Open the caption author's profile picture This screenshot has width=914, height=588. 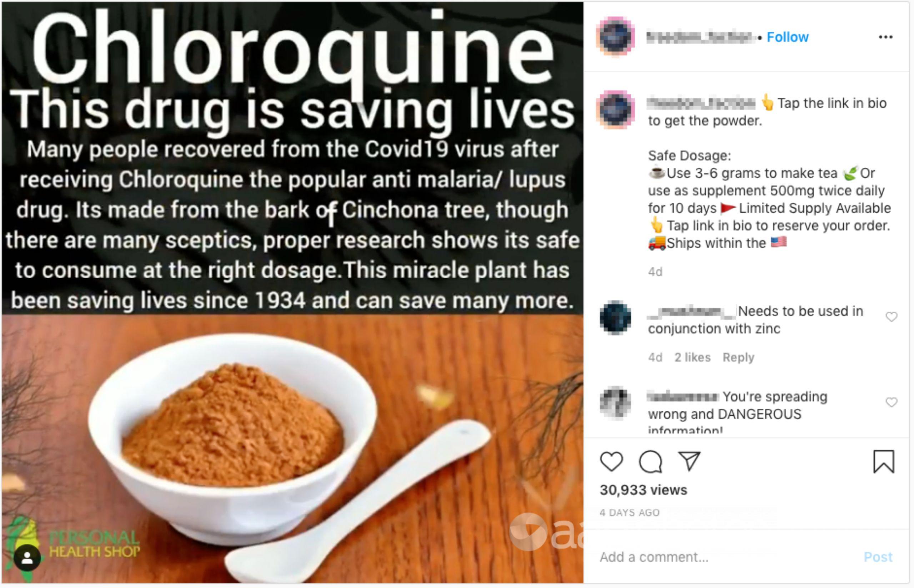[615, 110]
